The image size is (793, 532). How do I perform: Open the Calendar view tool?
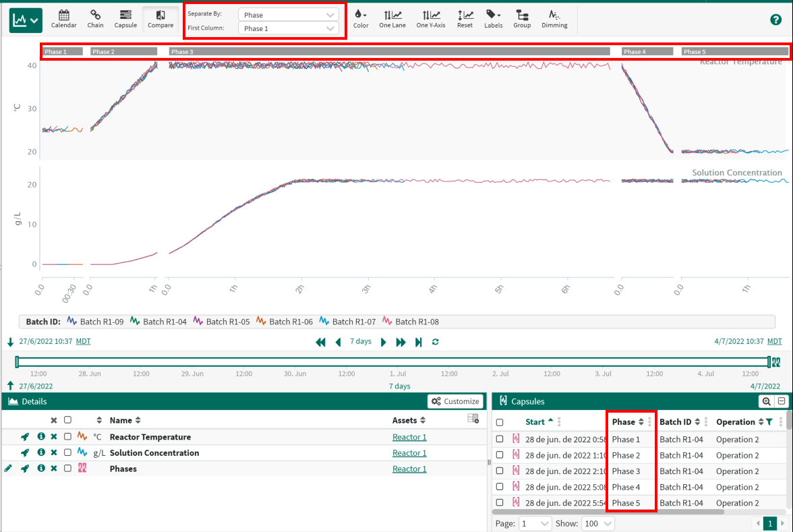pos(64,19)
